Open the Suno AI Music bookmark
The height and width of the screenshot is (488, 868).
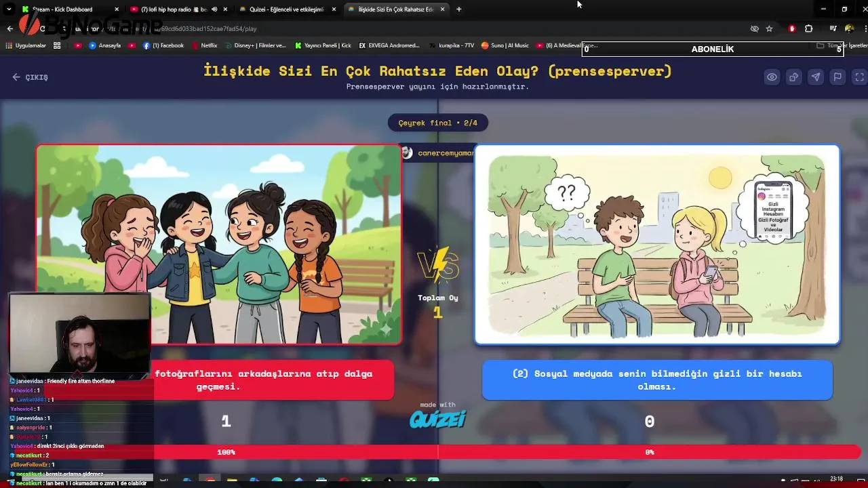pos(505,45)
